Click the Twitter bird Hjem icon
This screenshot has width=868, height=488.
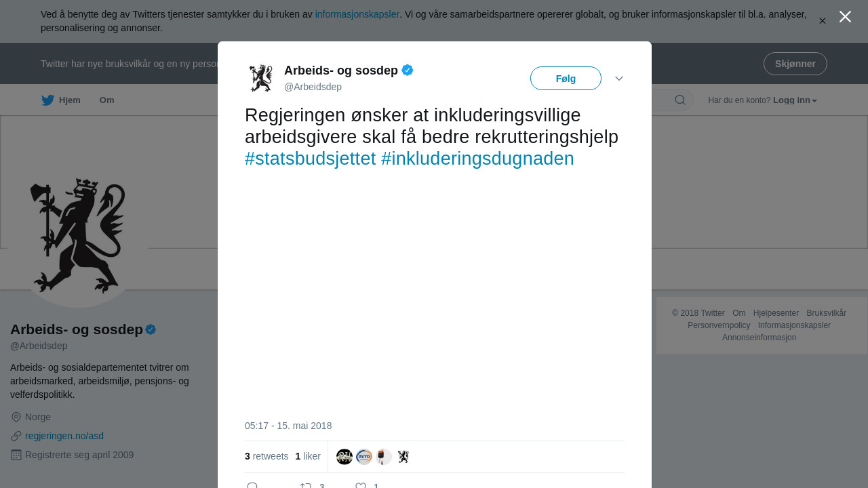click(x=47, y=100)
